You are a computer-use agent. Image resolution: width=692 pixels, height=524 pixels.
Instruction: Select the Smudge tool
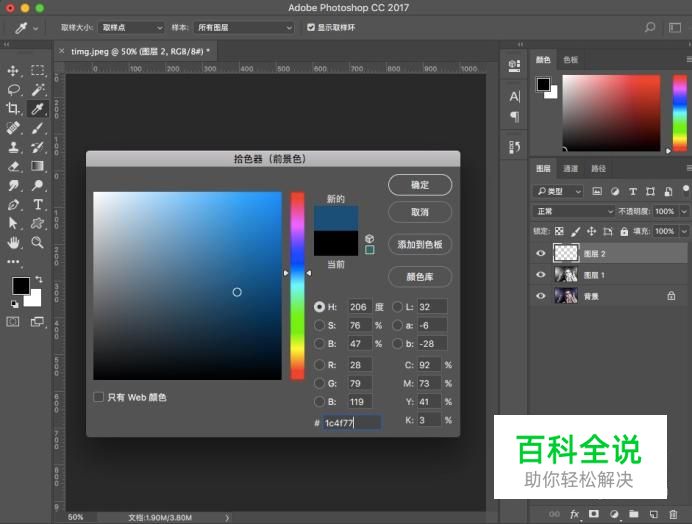(13, 185)
